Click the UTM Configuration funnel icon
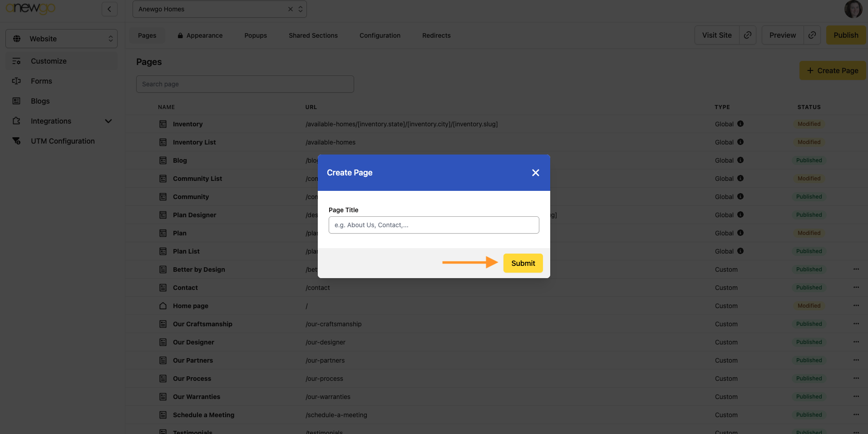Viewport: 868px width, 434px height. (16, 141)
